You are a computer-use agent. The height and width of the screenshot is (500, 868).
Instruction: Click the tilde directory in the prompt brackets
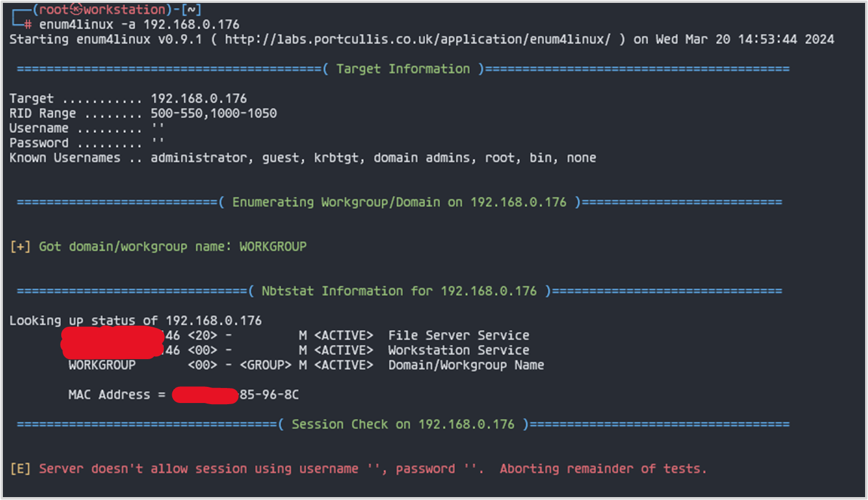coord(191,10)
